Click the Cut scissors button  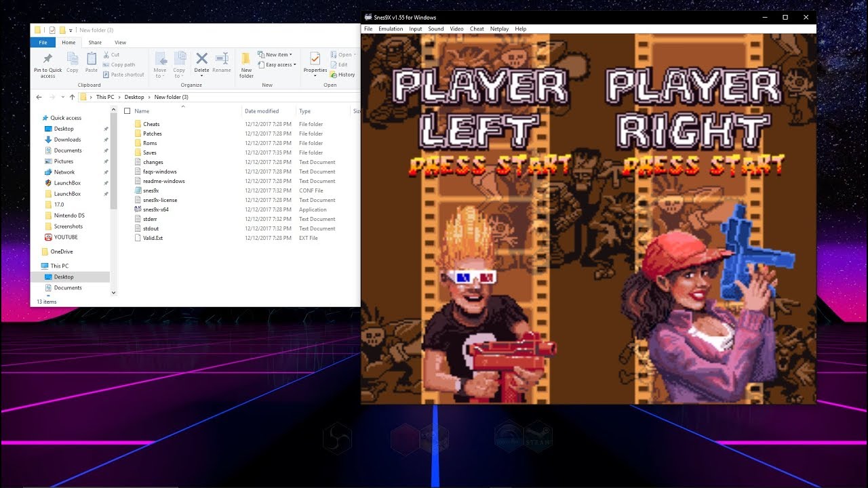(111, 55)
